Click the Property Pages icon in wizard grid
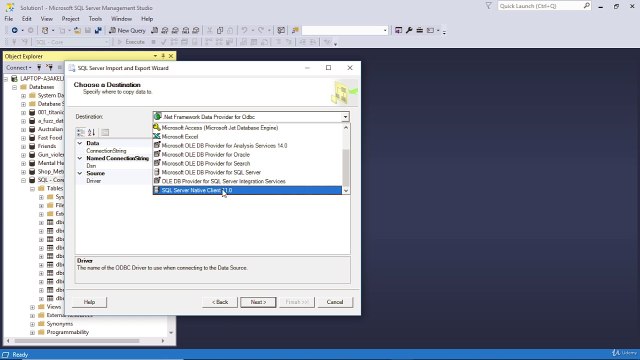 pos(105,132)
